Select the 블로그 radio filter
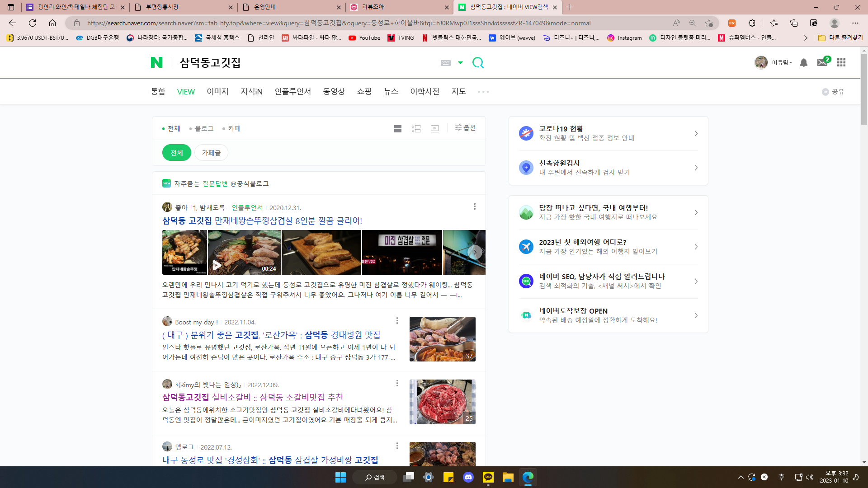 pos(201,128)
